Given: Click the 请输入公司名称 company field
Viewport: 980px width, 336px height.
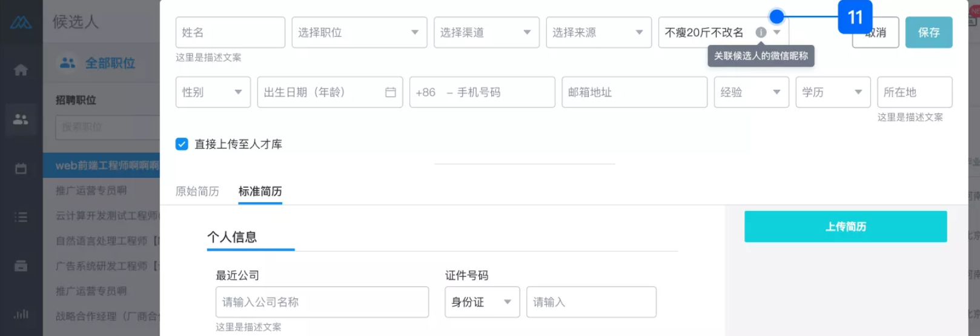Looking at the screenshot, I should (322, 302).
